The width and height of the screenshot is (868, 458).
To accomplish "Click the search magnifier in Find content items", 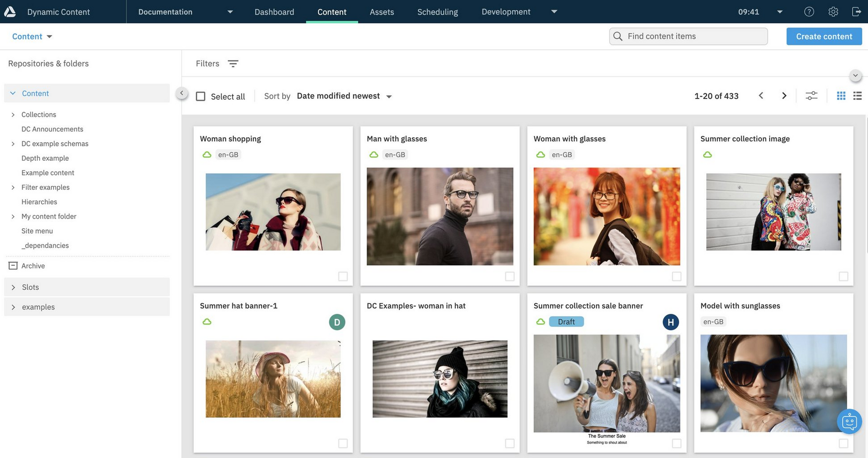I will pos(617,36).
